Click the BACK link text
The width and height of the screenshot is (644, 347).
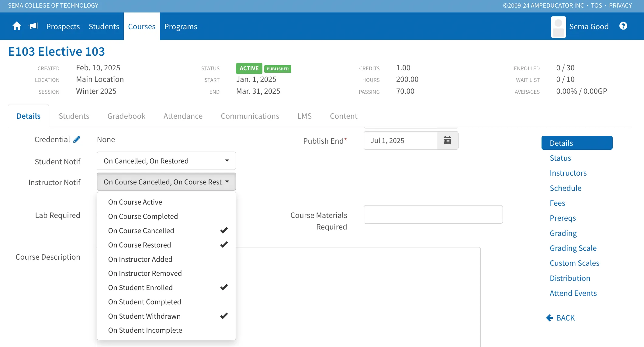[566, 318]
